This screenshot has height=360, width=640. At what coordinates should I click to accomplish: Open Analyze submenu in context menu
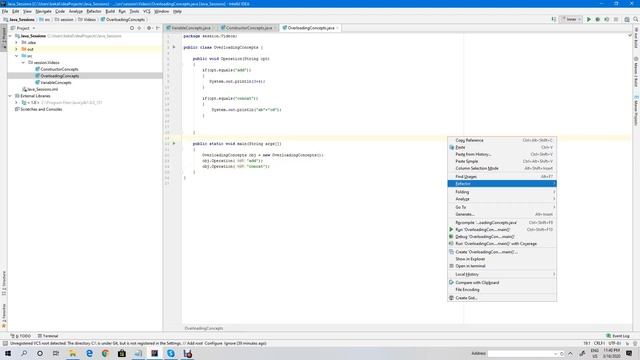point(502,199)
